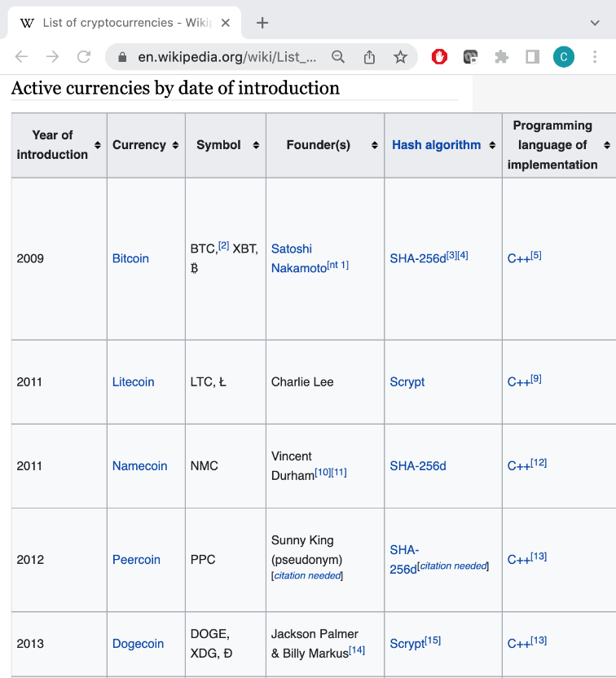Sort table by Programming language column
This screenshot has height=678, width=616.
tap(606, 145)
